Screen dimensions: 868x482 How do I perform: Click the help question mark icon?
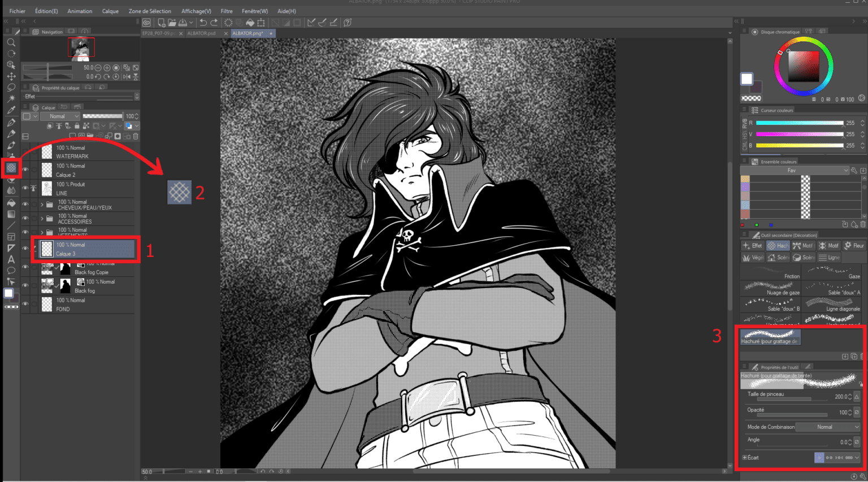pos(348,23)
